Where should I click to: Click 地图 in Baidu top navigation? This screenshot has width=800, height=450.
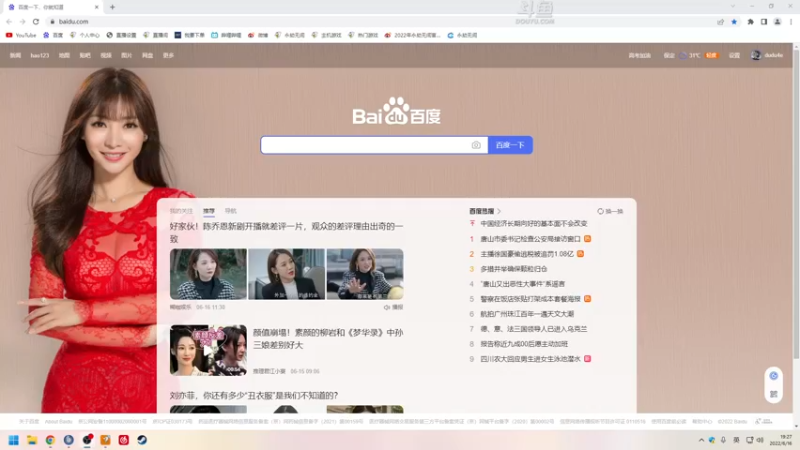click(x=64, y=55)
